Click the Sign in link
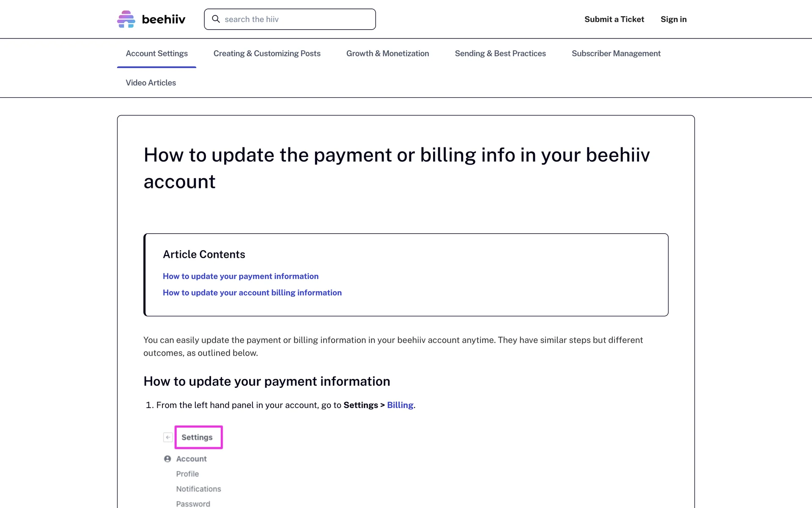812x508 pixels. [x=673, y=19]
